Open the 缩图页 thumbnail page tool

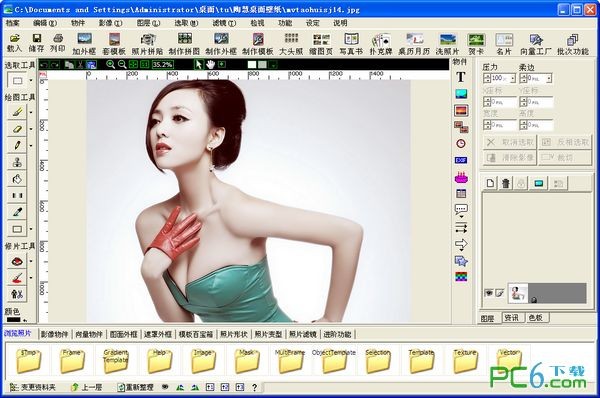[x=321, y=44]
